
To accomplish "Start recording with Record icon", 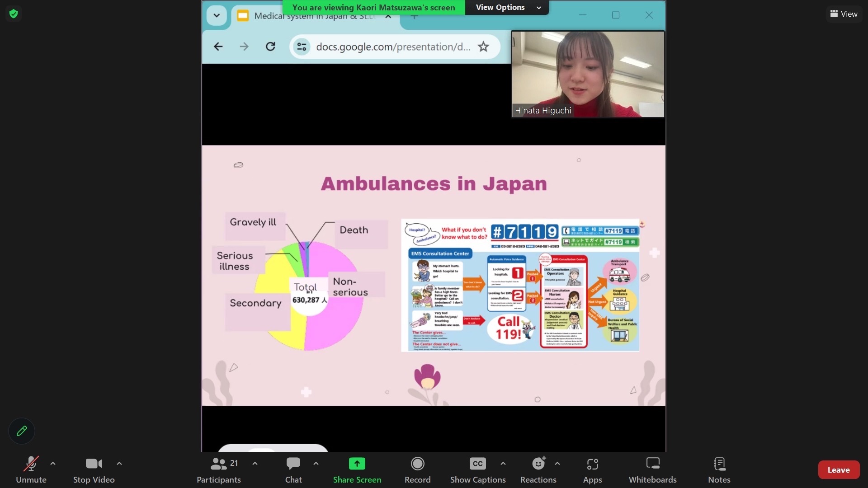I will coord(417,464).
